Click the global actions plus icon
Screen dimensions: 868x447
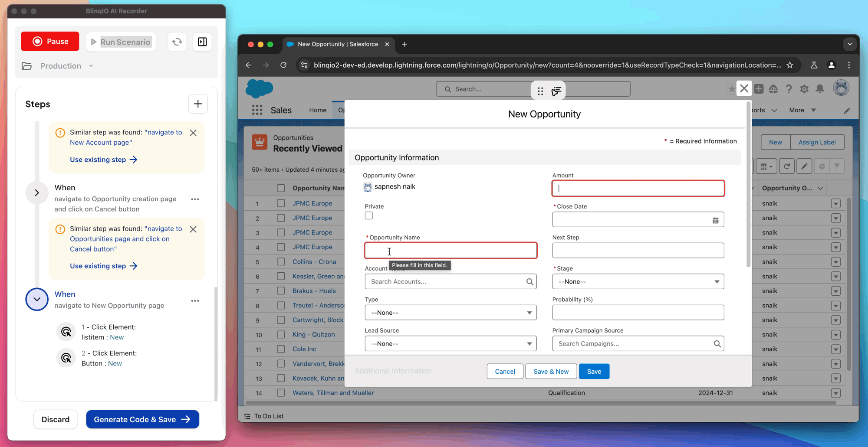point(759,89)
